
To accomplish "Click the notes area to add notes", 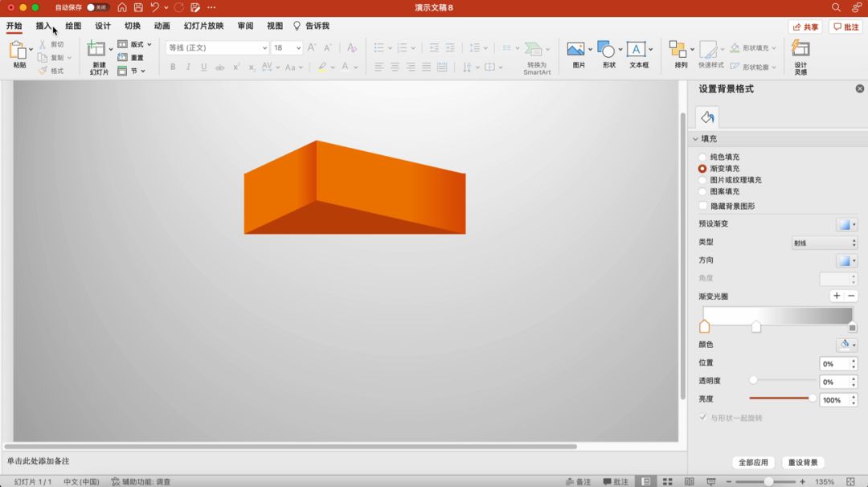I will (343, 460).
